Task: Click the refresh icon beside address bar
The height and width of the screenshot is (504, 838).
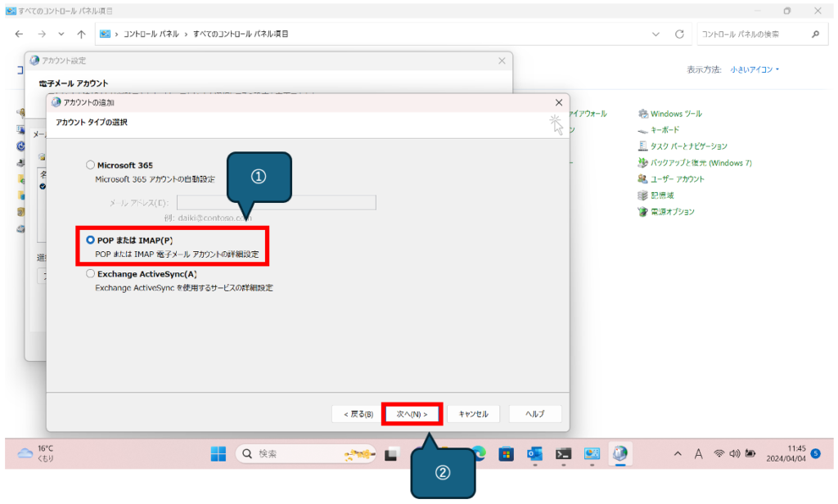Action: [x=678, y=34]
